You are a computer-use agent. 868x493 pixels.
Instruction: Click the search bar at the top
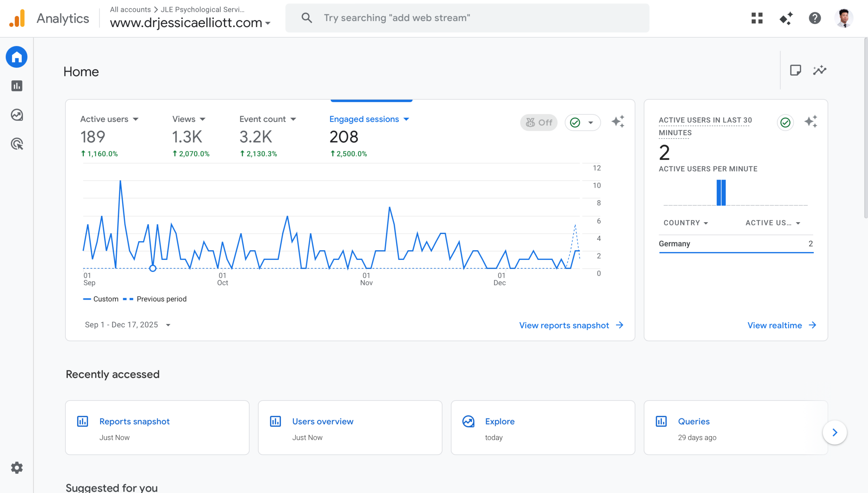click(x=468, y=18)
